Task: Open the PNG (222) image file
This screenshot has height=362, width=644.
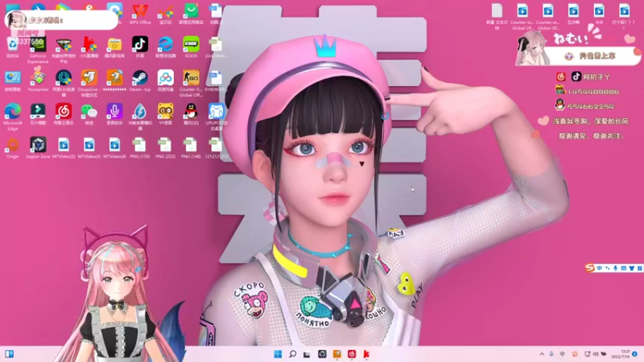Action: coord(166,148)
